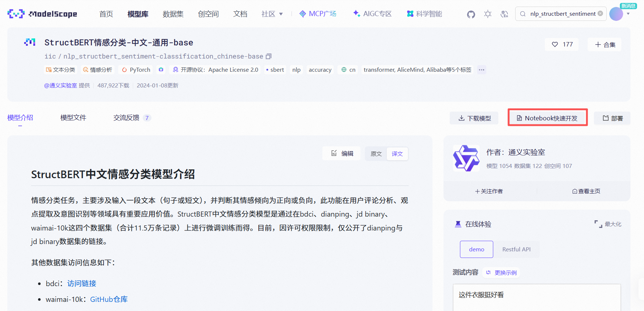Click 更换示例 to change example
644x311 pixels.
tap(502, 273)
